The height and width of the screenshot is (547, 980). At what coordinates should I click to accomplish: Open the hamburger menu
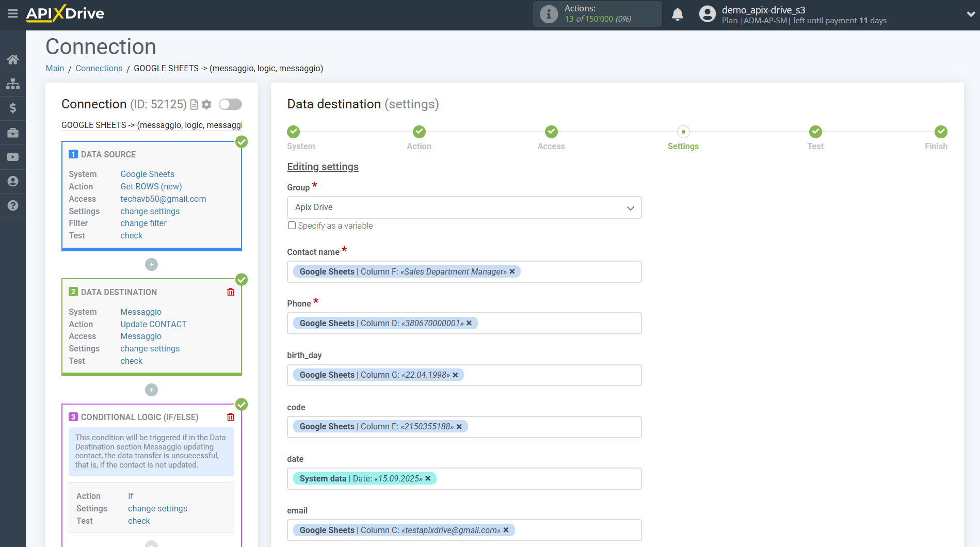13,14
